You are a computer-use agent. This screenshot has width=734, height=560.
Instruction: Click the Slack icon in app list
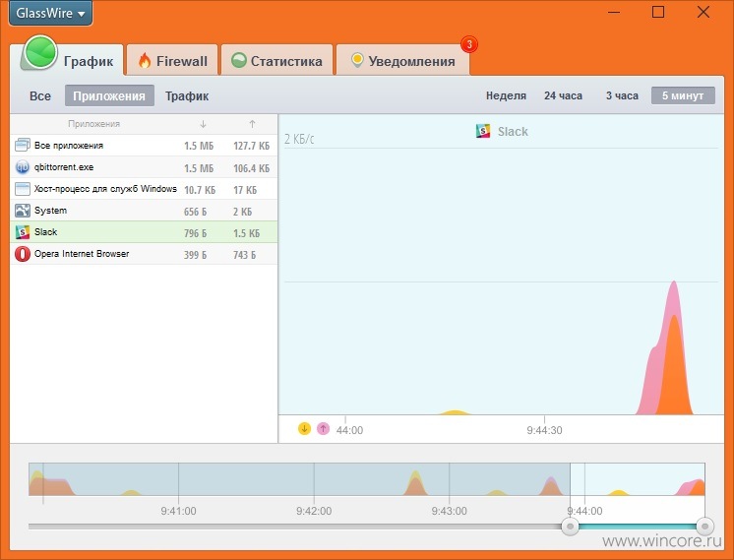coord(23,232)
